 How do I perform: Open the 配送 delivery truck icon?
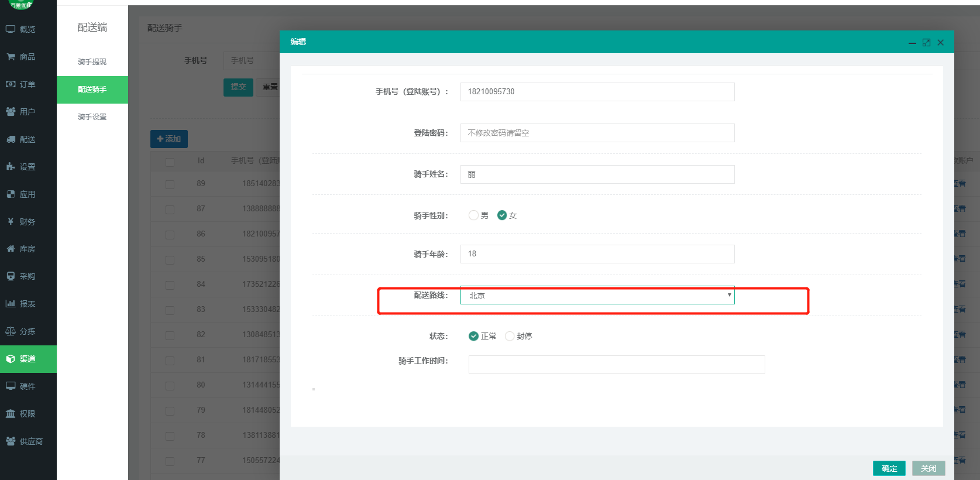11,139
